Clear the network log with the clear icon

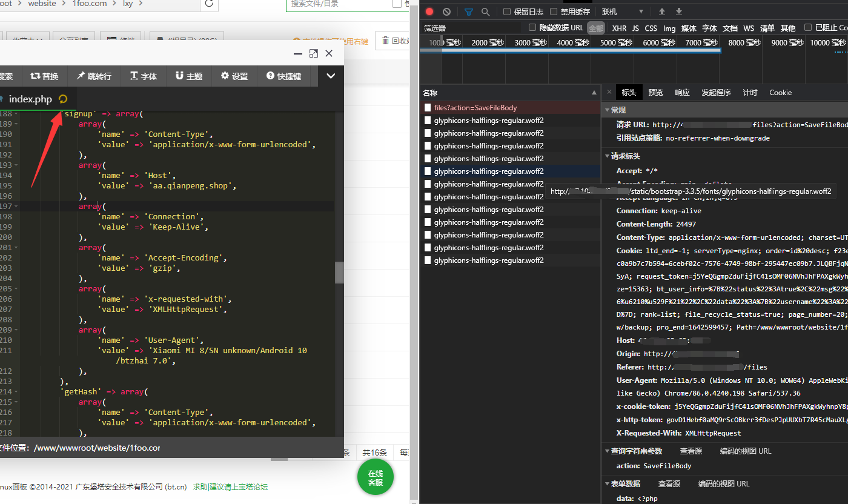[x=446, y=12]
